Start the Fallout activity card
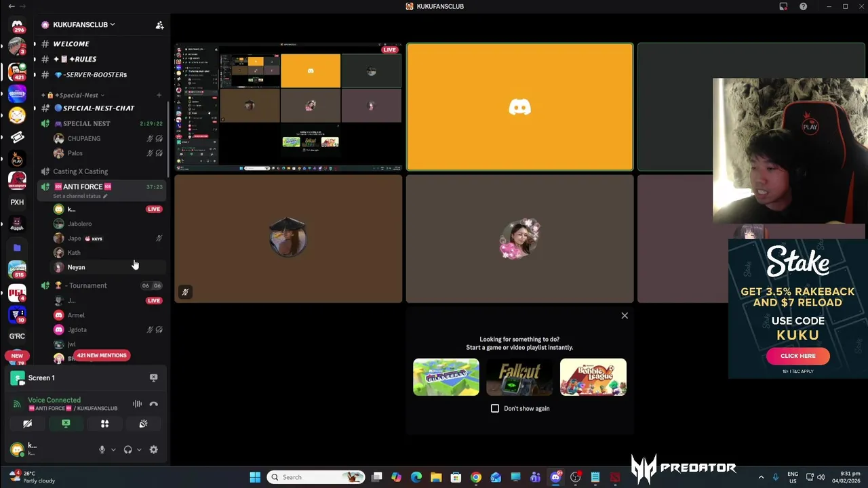 [519, 378]
